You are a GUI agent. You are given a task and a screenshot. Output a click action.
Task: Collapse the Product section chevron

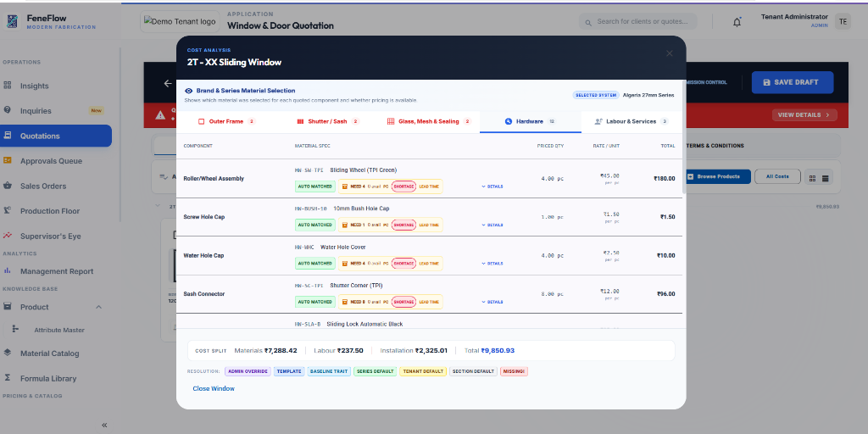98,307
